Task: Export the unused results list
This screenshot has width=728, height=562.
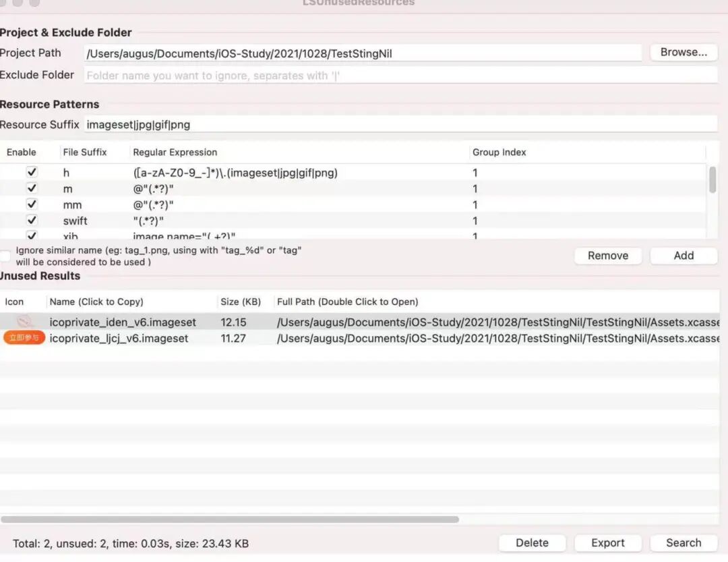Action: 608,543
